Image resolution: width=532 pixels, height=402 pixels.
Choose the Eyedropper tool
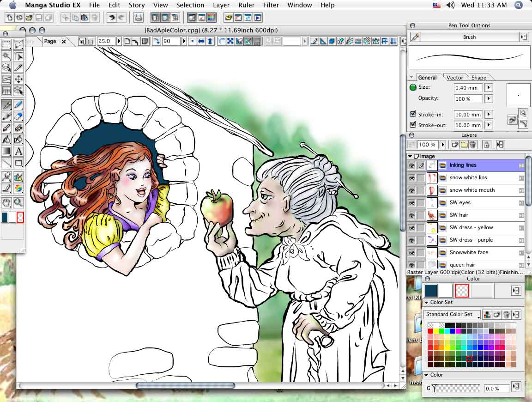tap(18, 67)
